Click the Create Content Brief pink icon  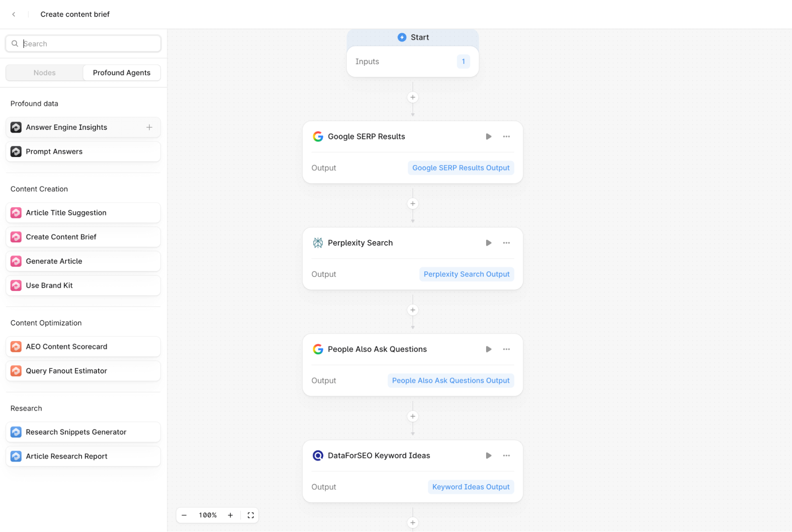[x=16, y=237]
